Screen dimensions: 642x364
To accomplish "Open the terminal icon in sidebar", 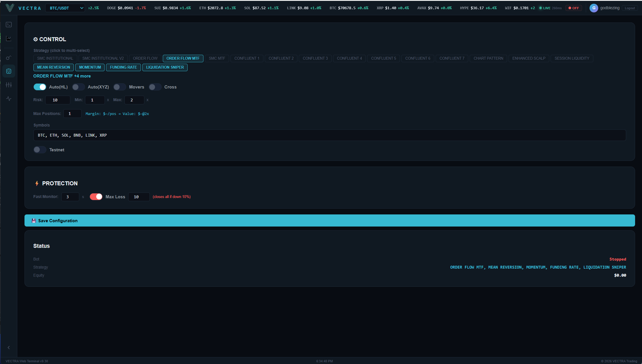I will coord(9,25).
